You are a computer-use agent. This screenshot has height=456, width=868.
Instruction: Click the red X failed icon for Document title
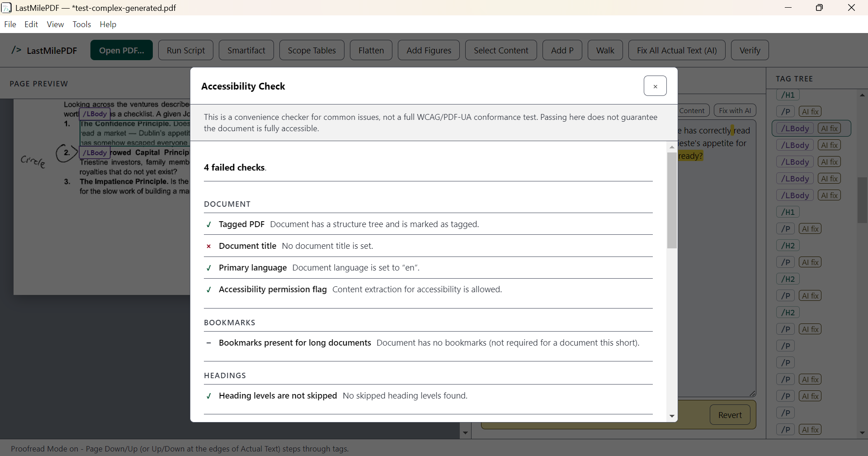[209, 247]
